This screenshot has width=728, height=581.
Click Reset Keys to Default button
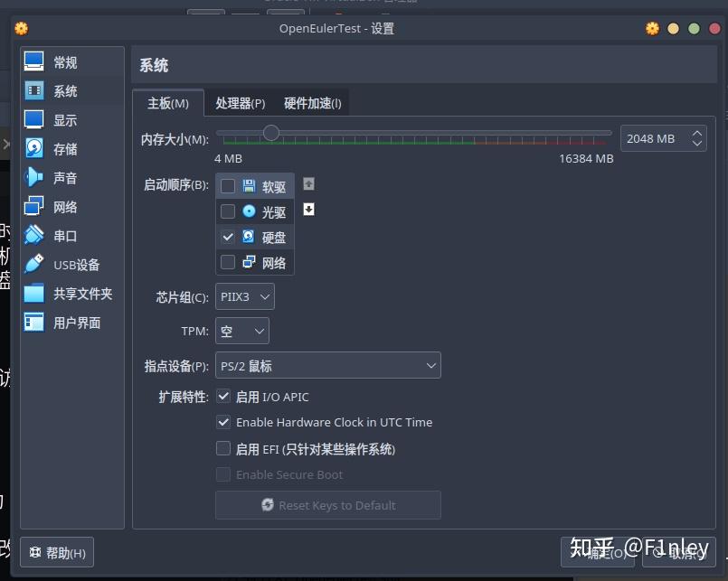pos(327,505)
